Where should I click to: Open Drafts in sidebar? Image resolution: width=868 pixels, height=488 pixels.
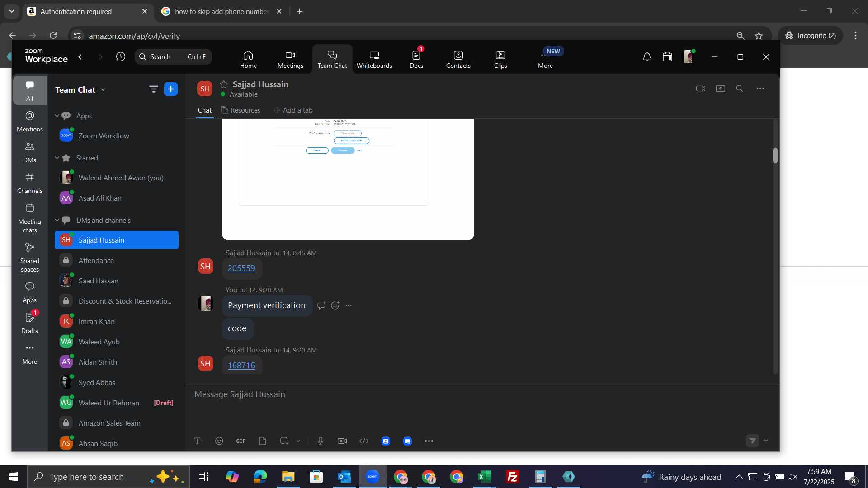tap(30, 323)
